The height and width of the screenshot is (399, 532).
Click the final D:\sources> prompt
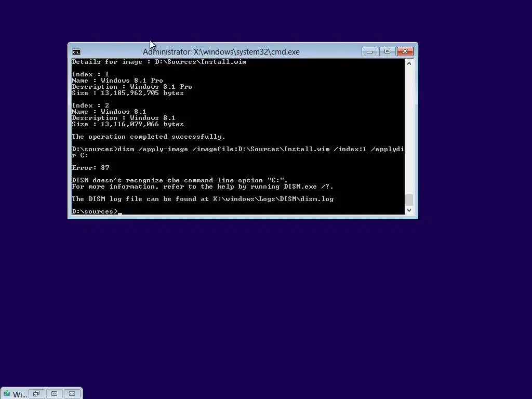coord(95,211)
